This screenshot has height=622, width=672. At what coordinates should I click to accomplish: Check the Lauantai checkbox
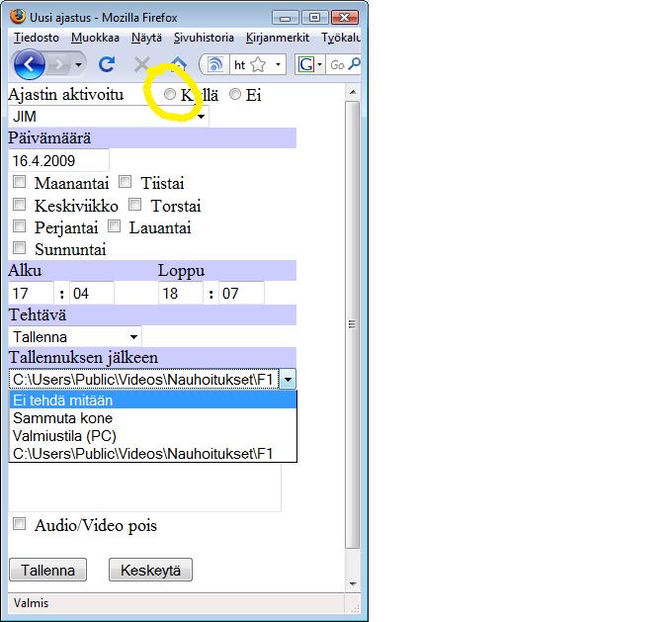[x=114, y=226]
